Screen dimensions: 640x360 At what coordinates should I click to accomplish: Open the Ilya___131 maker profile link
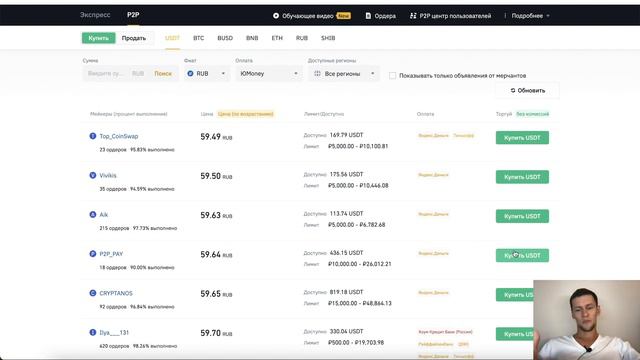point(114,333)
